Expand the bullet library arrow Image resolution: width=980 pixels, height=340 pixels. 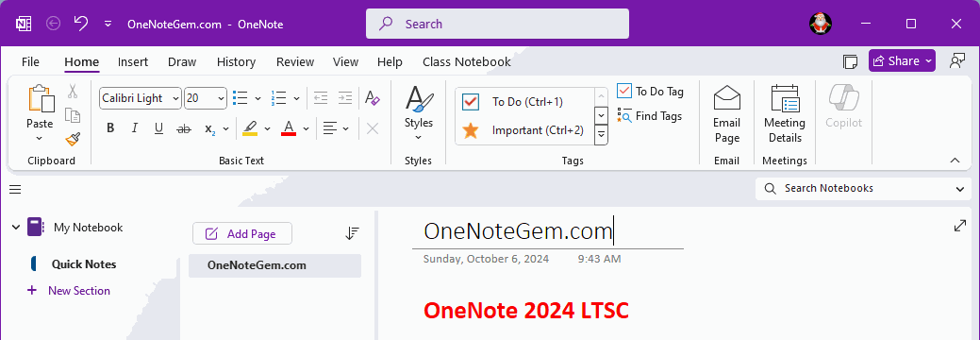tap(257, 98)
